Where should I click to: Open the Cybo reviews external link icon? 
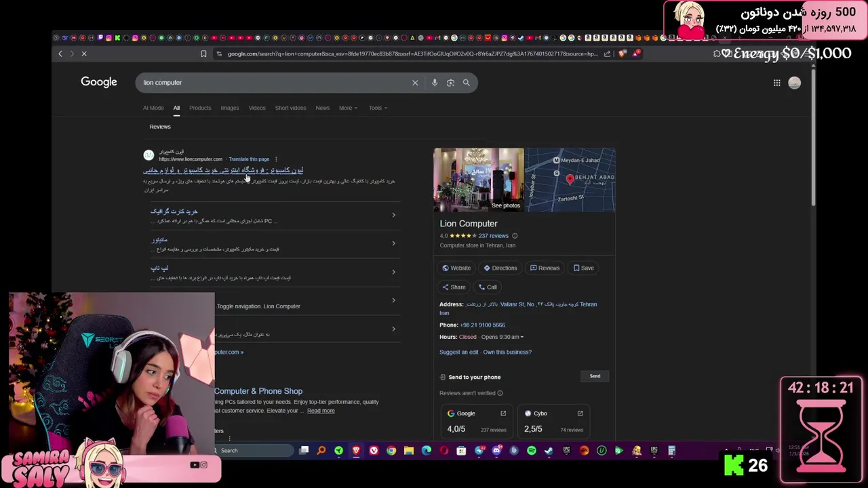pos(580,413)
